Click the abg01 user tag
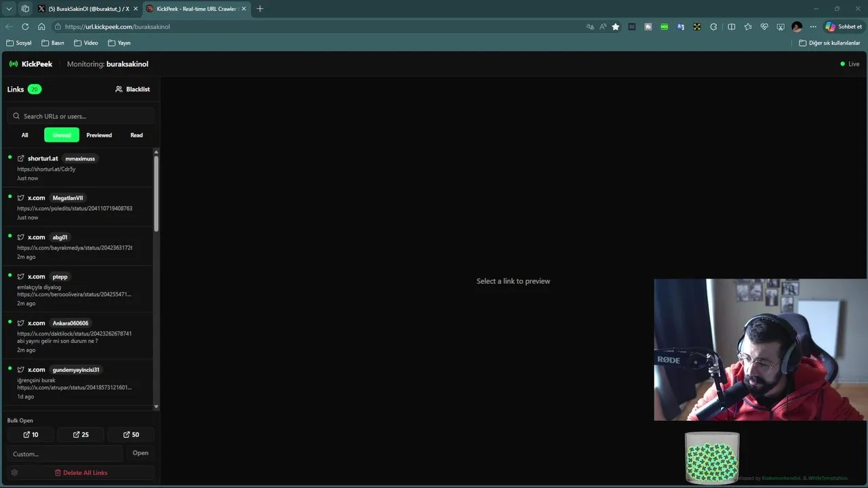 point(60,237)
